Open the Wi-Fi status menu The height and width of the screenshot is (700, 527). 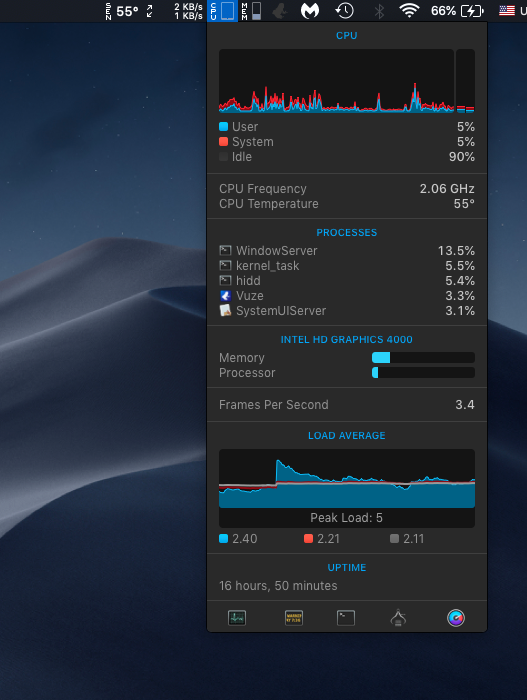[409, 11]
